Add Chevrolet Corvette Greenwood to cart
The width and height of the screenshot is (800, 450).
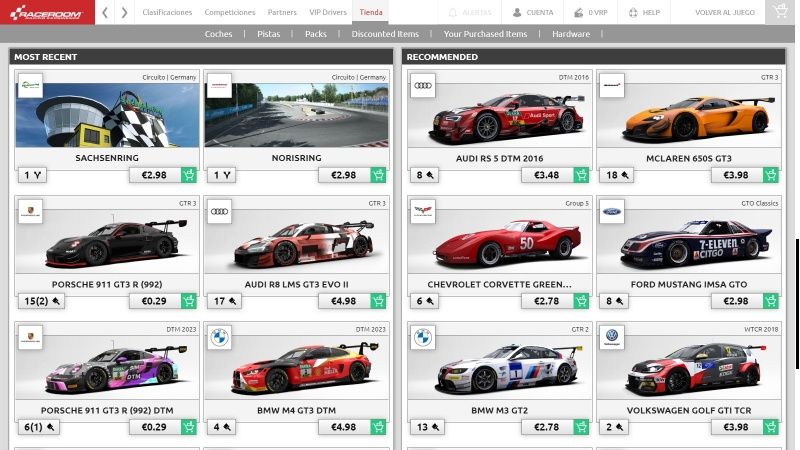pyautogui.click(x=581, y=301)
